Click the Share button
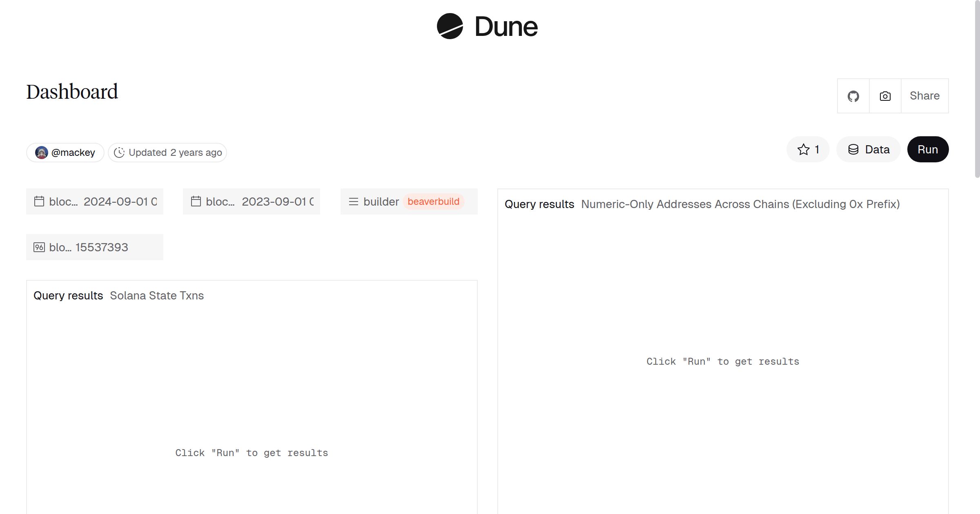 coord(924,96)
